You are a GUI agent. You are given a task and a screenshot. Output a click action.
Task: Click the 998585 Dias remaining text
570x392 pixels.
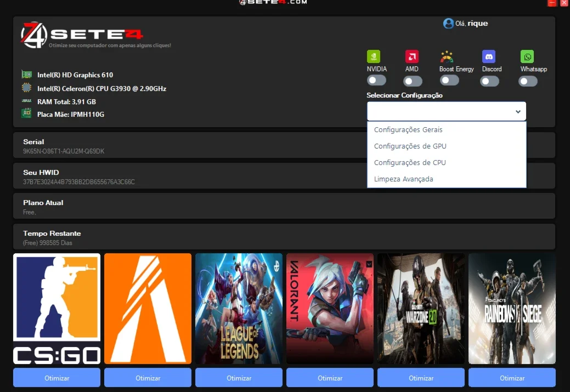(x=47, y=243)
